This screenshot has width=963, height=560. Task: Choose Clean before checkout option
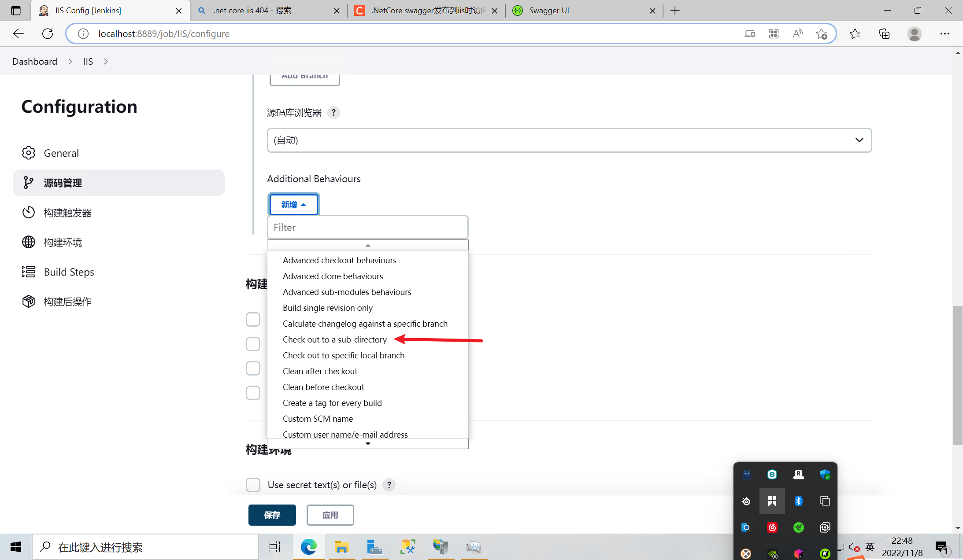pos(323,387)
